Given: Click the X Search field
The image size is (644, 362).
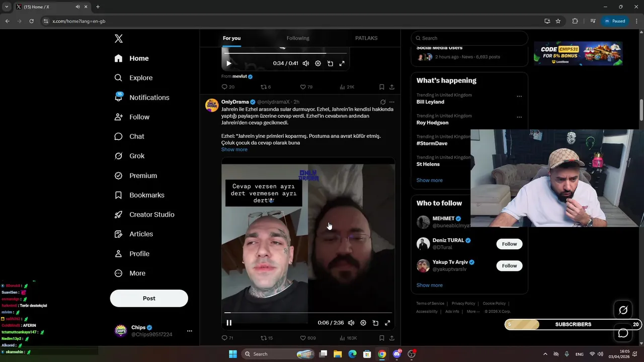Looking at the screenshot, I should pos(469,38).
